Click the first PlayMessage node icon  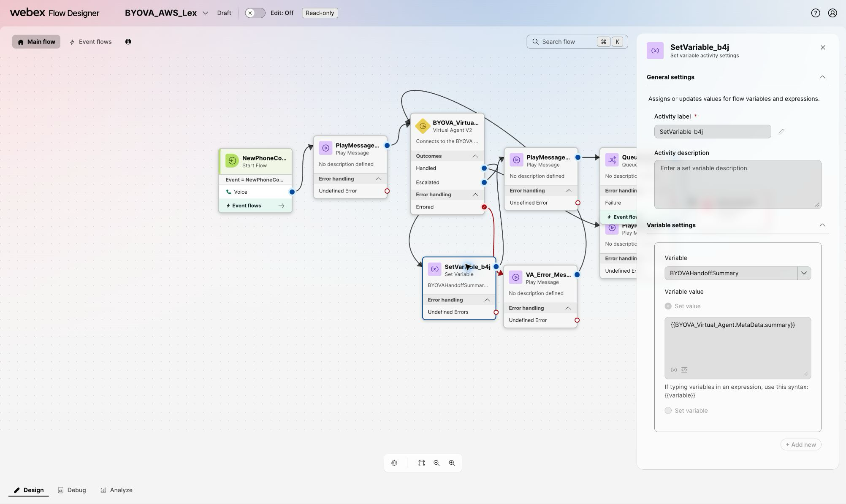point(325,148)
